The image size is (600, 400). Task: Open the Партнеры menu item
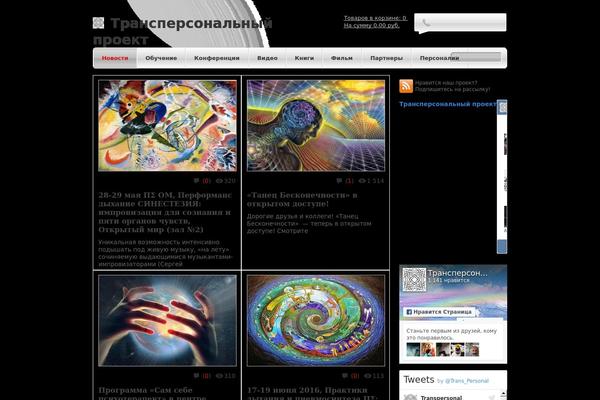(386, 58)
